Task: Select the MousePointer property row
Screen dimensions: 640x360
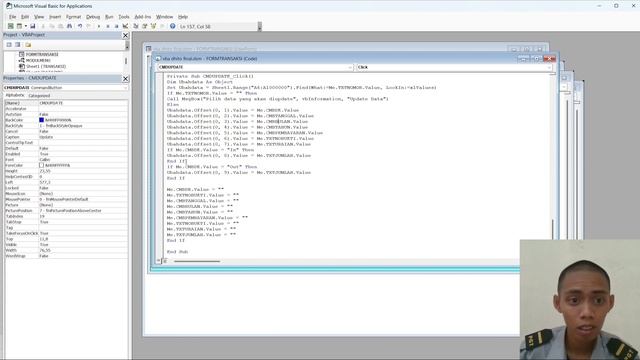Action: [66, 199]
